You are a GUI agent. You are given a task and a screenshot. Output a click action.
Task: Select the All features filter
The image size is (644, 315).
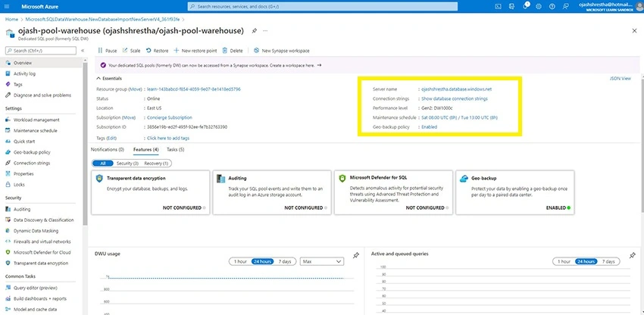[x=103, y=163]
